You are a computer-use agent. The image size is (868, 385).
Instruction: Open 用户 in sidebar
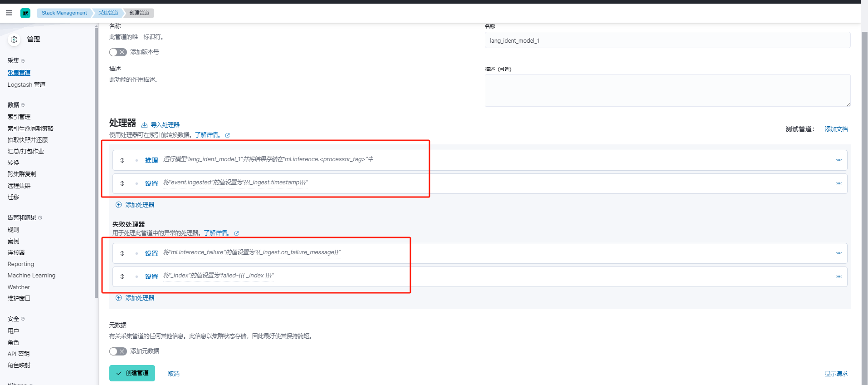(13, 331)
